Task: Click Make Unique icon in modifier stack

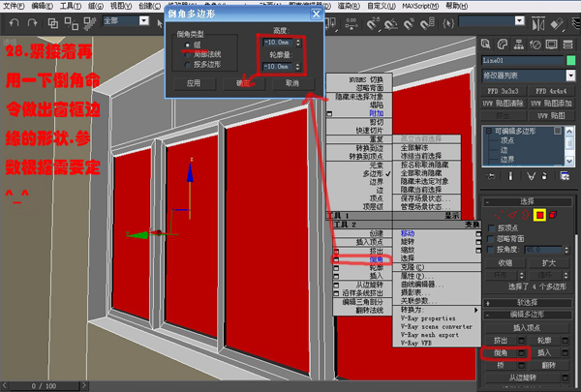Action: point(531,176)
